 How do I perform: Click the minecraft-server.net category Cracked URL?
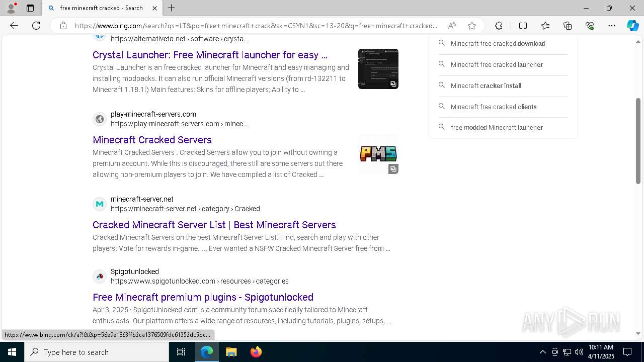[185, 209]
